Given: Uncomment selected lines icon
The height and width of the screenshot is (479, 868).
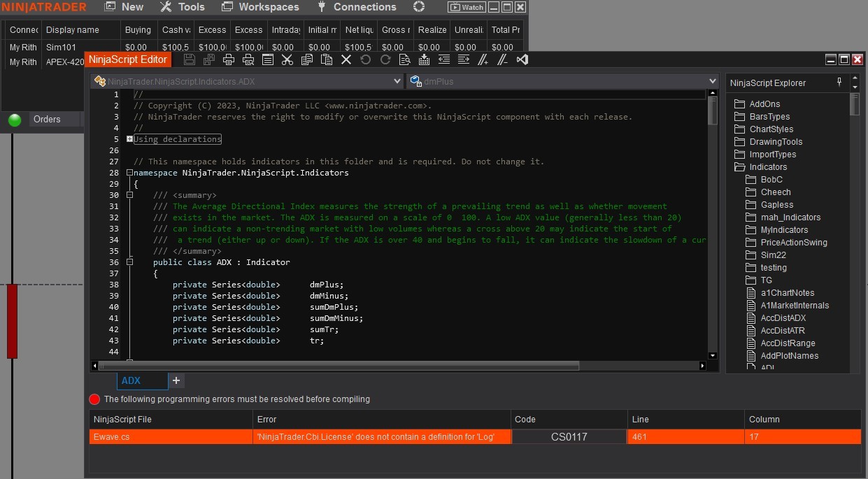Looking at the screenshot, I should [x=502, y=60].
